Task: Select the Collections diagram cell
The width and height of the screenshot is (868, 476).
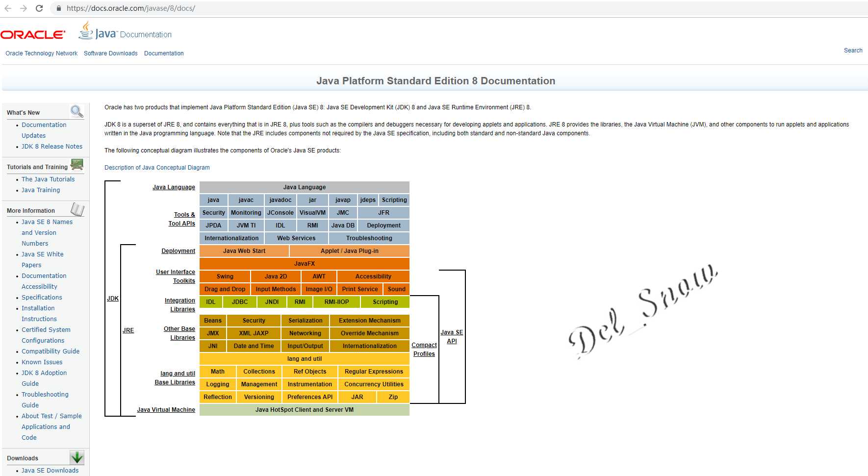Action: pyautogui.click(x=259, y=372)
